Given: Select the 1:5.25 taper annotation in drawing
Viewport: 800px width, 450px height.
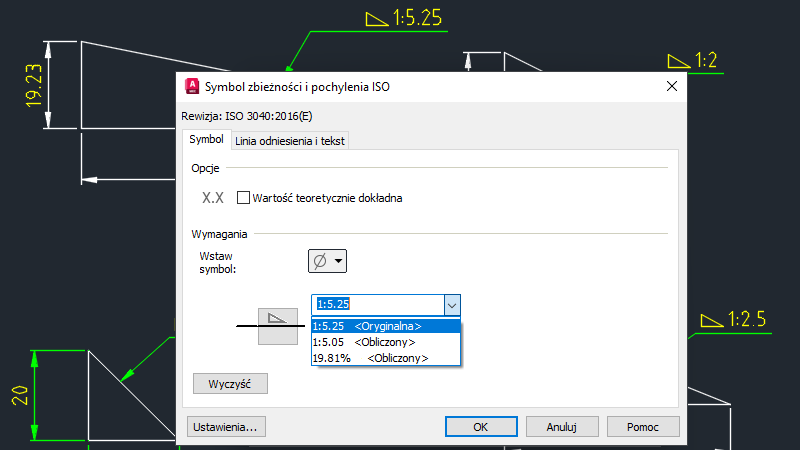Looking at the screenshot, I should pos(404,18).
